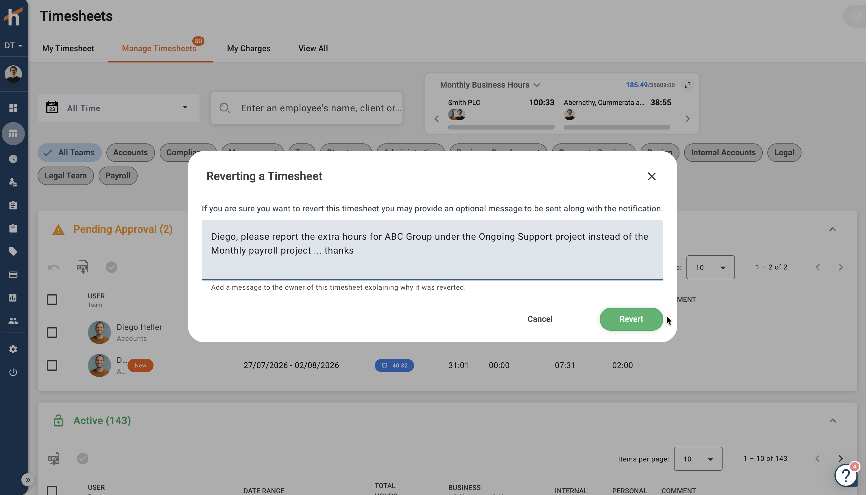Expand the sidebar with double-chevron icon
This screenshot has width=868, height=495.
[27, 480]
